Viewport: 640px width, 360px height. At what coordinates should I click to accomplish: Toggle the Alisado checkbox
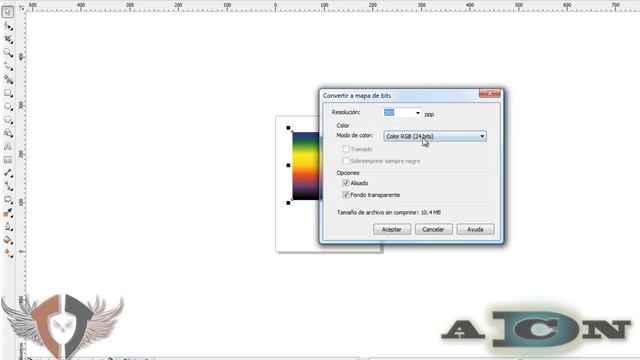tap(346, 183)
